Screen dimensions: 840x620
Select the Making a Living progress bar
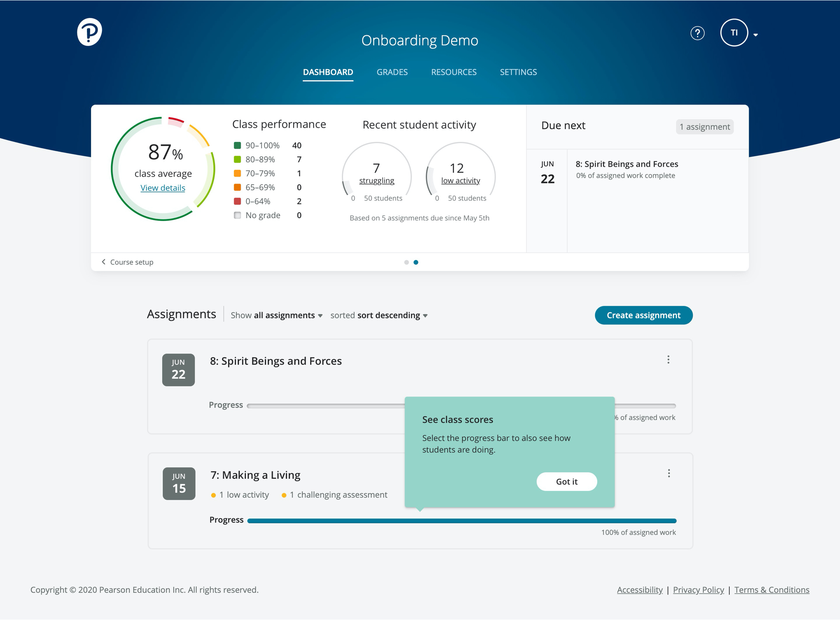point(462,521)
